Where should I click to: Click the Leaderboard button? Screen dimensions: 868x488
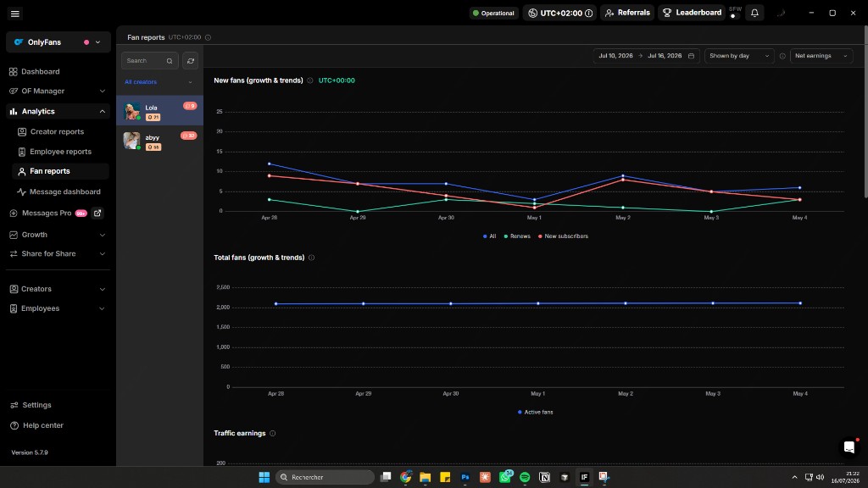[x=692, y=13]
